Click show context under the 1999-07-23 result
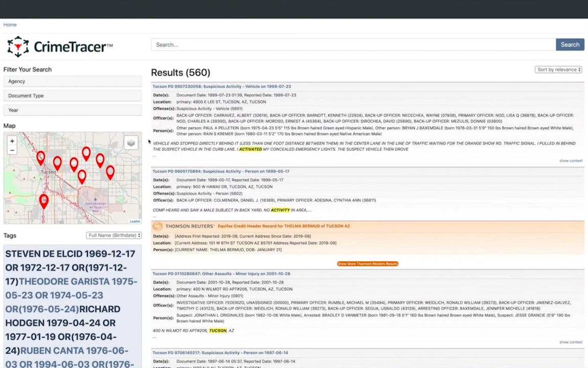This screenshot has height=368, width=588. pos(571,161)
